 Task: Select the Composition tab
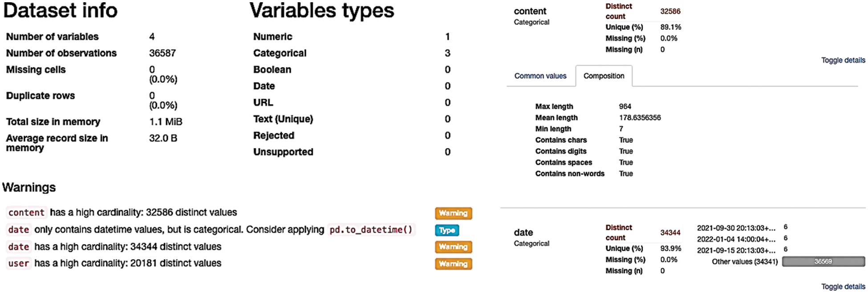point(604,76)
